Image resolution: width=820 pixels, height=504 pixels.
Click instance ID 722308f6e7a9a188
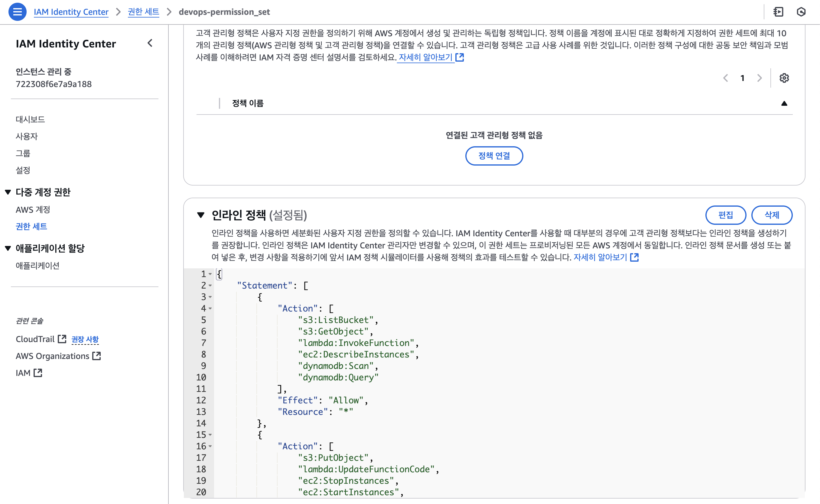[x=54, y=84]
